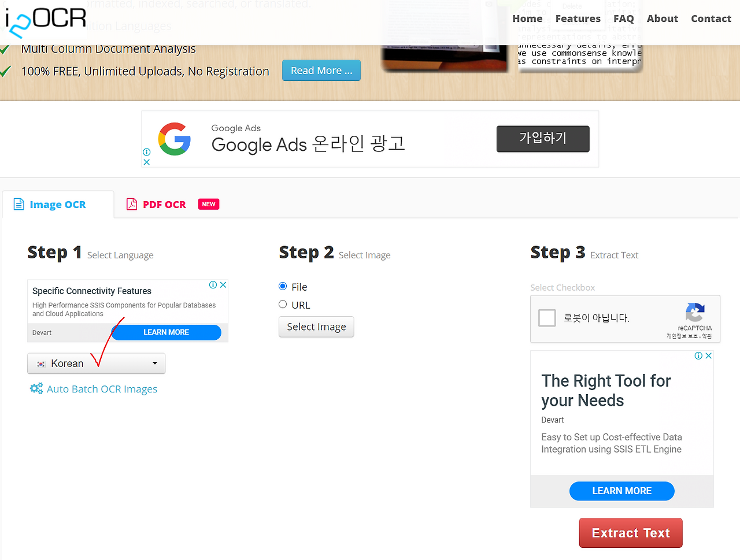Switch to the Image OCR tab
This screenshot has height=560, width=740.
pyautogui.click(x=58, y=205)
